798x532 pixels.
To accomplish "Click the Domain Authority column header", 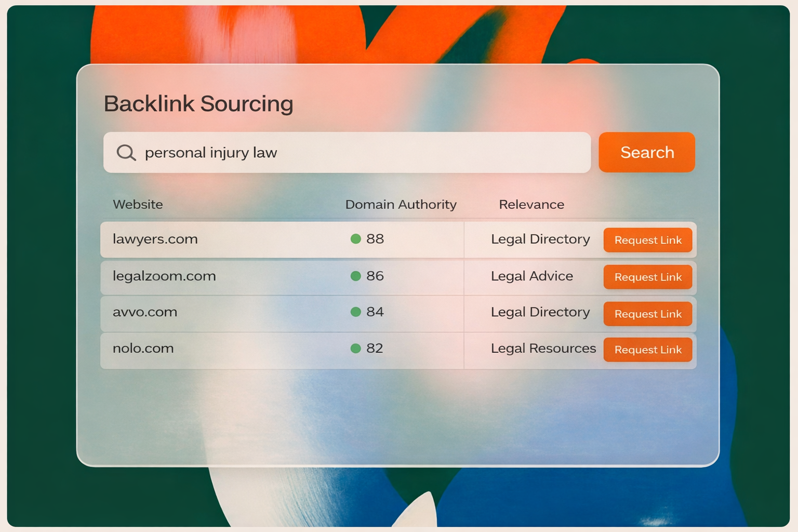I will (x=401, y=205).
